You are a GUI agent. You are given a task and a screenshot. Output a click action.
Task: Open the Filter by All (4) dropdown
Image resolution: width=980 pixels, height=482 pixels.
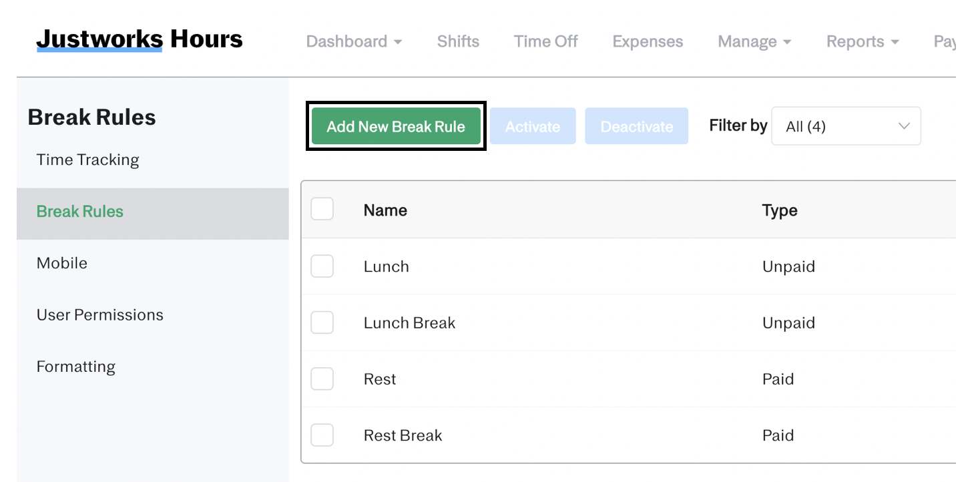845,126
